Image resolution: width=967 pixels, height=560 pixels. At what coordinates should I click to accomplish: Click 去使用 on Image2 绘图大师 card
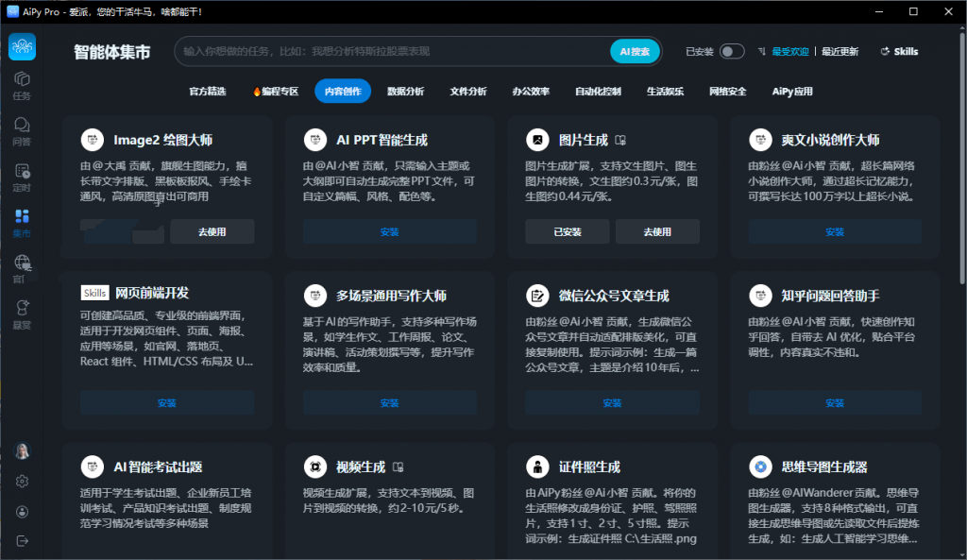(x=212, y=232)
